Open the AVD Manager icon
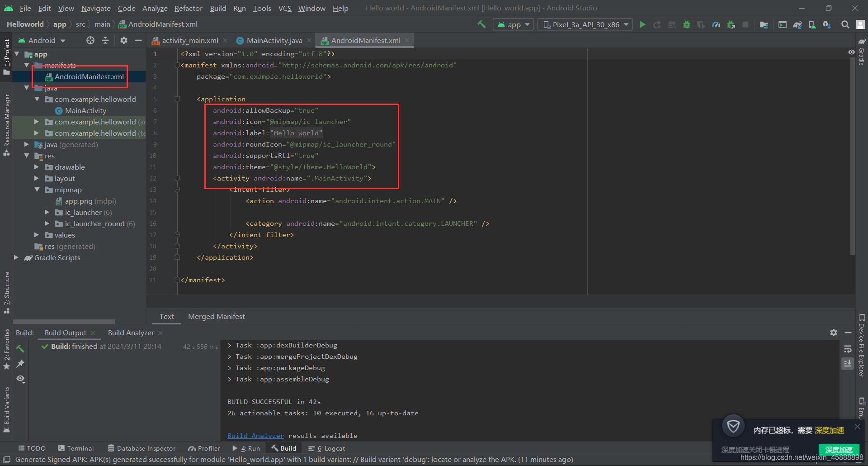This screenshot has height=466, width=868. [812, 24]
